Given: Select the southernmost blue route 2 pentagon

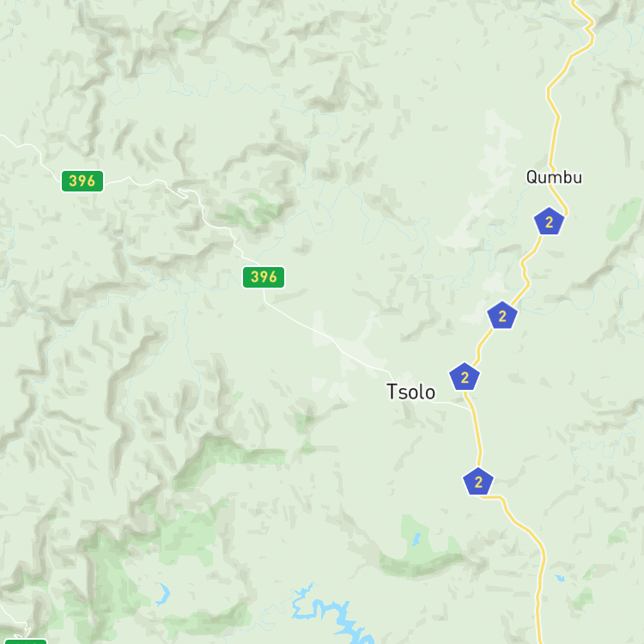Looking at the screenshot, I should click(478, 482).
